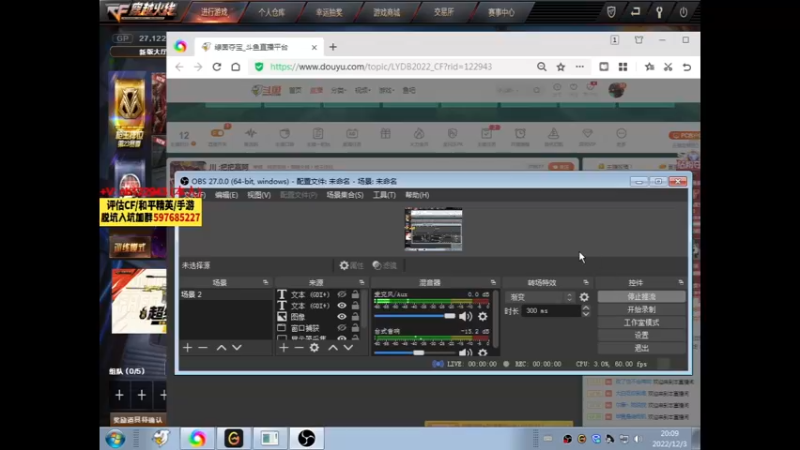Mute the desktop audio speaker icon

pyautogui.click(x=465, y=353)
